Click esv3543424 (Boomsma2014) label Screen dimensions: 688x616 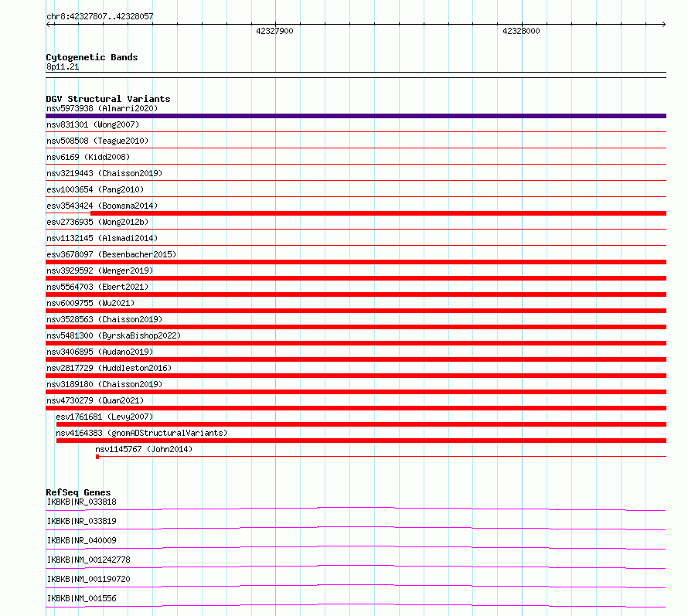pos(102,206)
